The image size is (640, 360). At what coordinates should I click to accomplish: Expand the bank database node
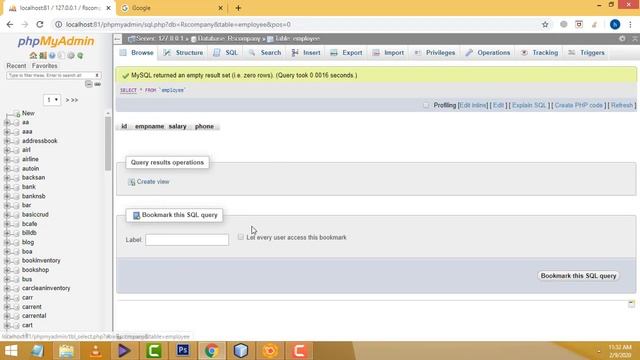pos(7,187)
